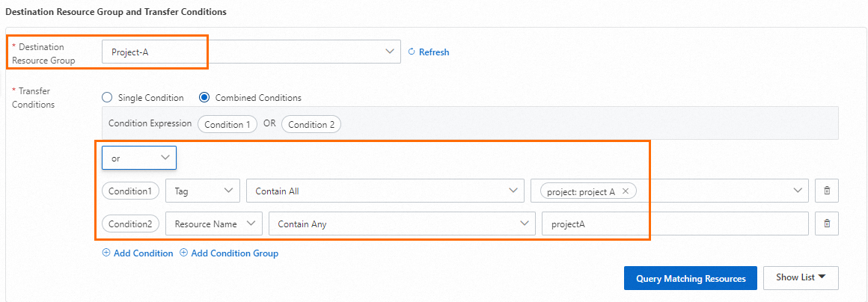Click Condition 2 chip in Condition Expression
The height and width of the screenshot is (302, 868).
coord(311,124)
